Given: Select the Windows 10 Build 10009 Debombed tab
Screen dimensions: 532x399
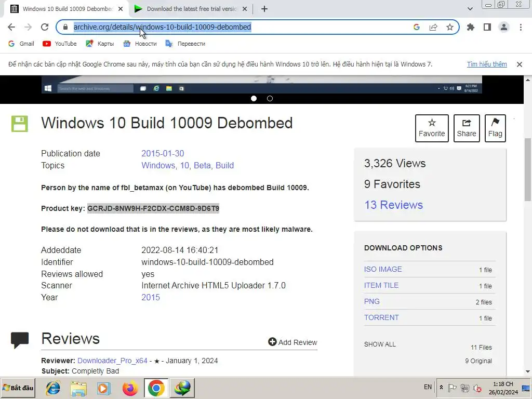Looking at the screenshot, I should pyautogui.click(x=66, y=9).
